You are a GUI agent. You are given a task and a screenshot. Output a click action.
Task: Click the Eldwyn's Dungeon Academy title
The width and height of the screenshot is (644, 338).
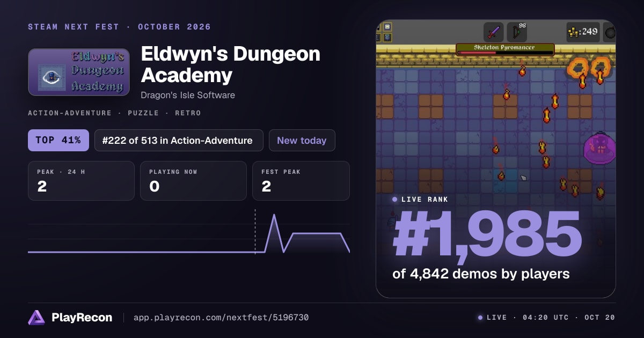(231, 64)
